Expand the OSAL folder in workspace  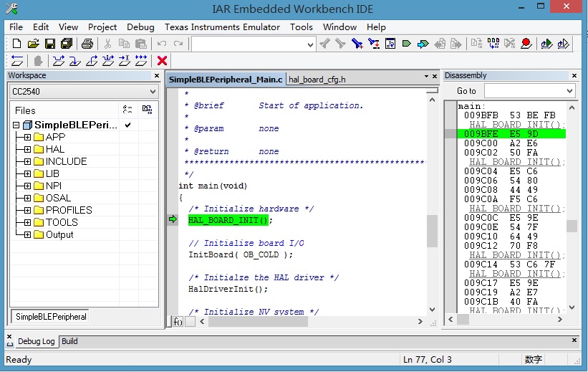[27, 198]
